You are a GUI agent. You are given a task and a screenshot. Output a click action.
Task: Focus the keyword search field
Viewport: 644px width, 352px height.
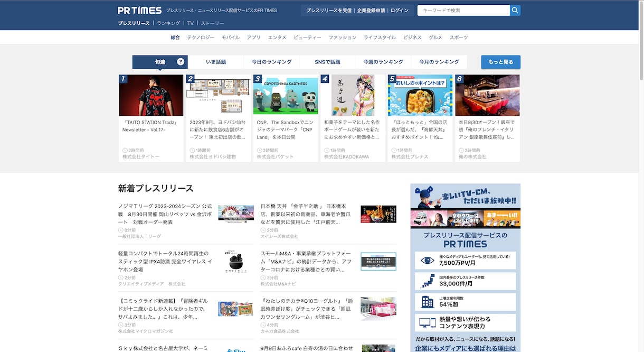point(463,10)
